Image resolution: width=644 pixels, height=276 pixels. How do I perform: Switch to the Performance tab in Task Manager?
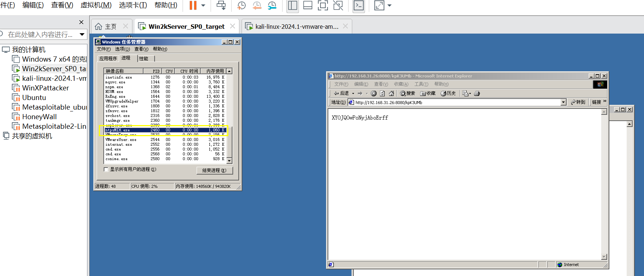(144, 59)
